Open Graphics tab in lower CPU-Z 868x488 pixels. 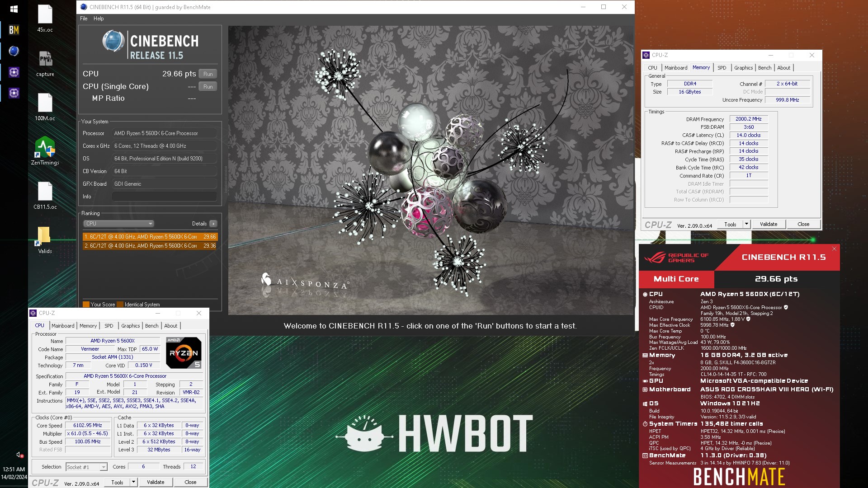click(x=131, y=326)
